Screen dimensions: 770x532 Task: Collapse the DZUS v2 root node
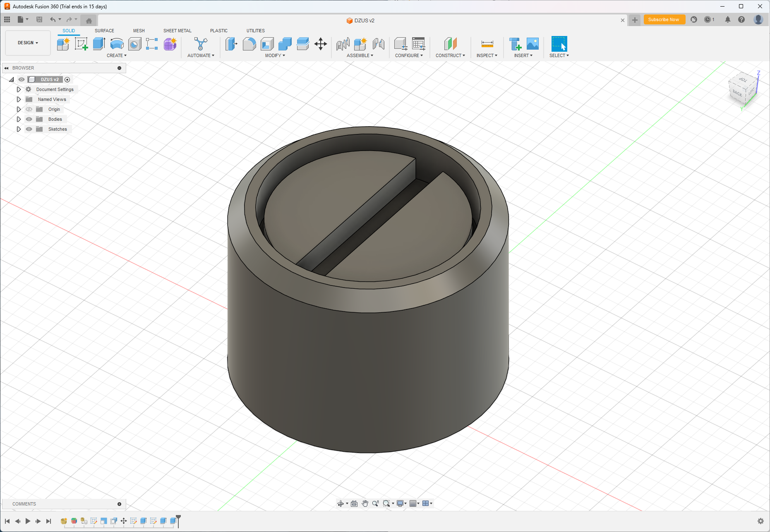click(x=12, y=79)
